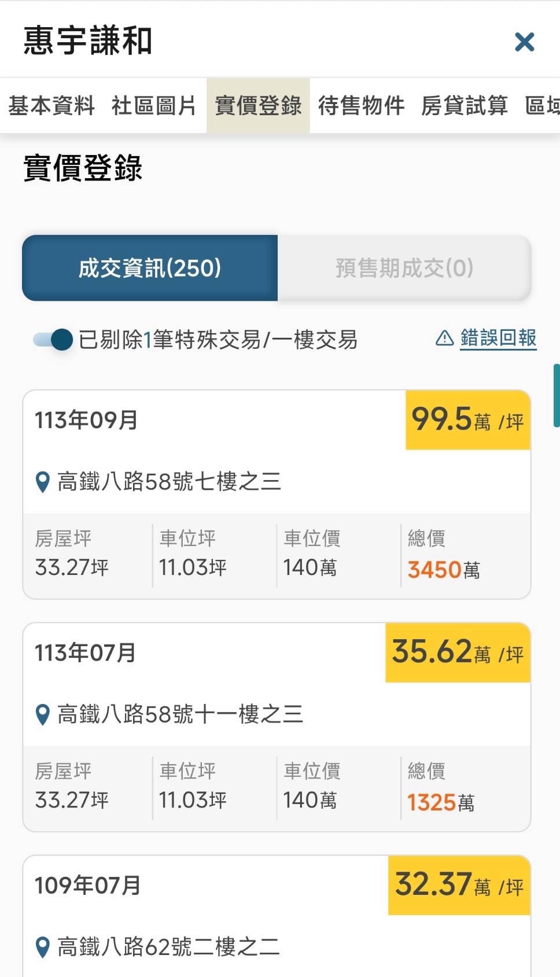This screenshot has height=977, width=560.
Task: Click the scrollbar handle on the right edge
Action: [557, 396]
